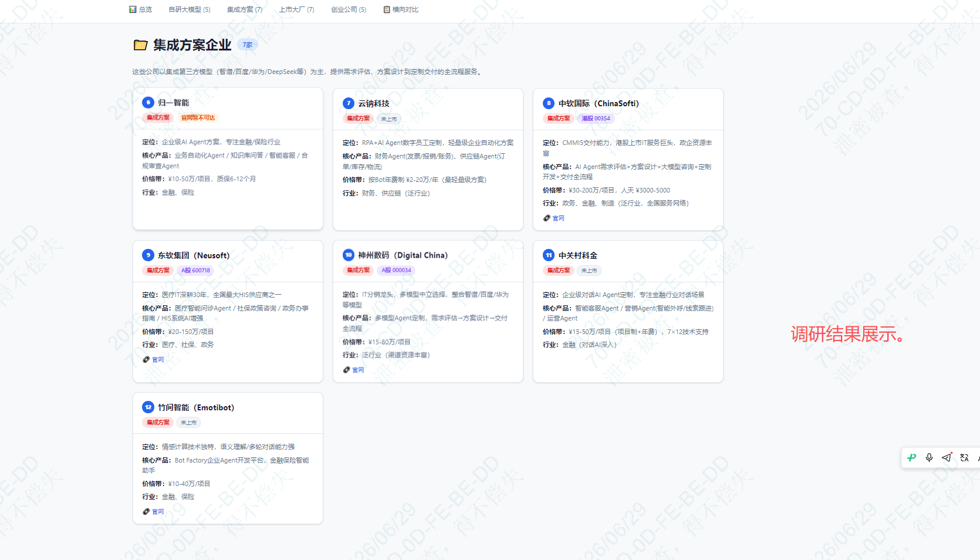This screenshot has width=980, height=560.
Task: Open the 自研大模型 (5) tab
Action: [x=190, y=9]
